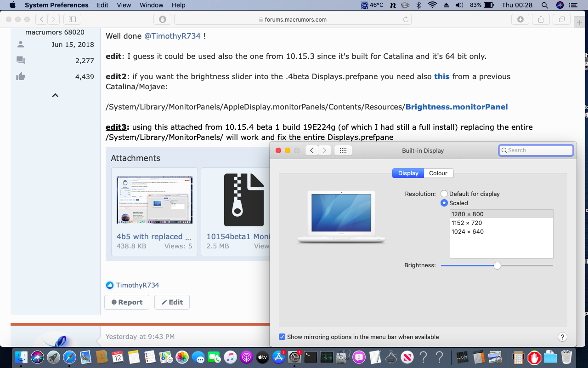Open the 10154beta1 zip attachment
Image resolution: width=588 pixels, height=368 pixels.
(x=244, y=200)
